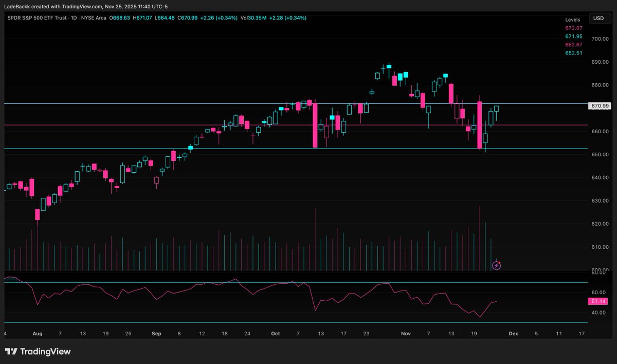Click the Sep label on time axis

point(157,334)
